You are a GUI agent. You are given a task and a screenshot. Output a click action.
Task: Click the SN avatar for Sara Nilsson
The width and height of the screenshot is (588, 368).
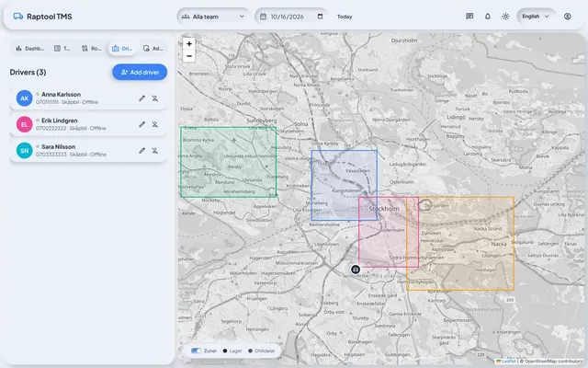(24, 151)
